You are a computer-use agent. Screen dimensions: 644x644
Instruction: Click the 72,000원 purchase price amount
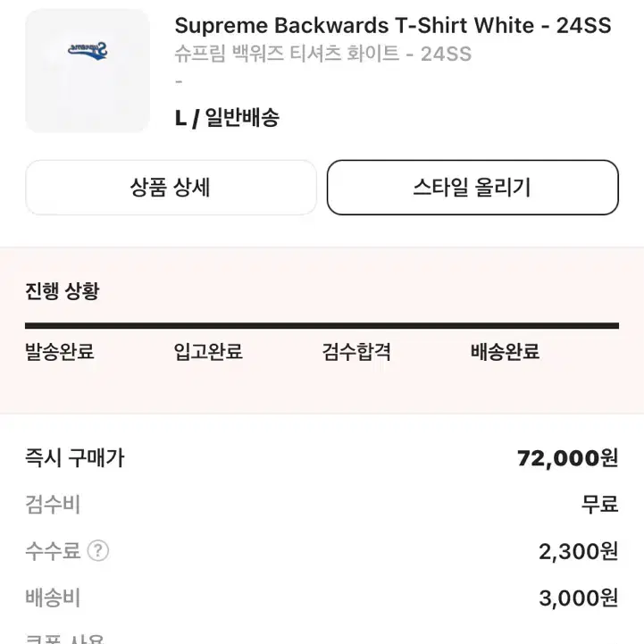click(567, 458)
